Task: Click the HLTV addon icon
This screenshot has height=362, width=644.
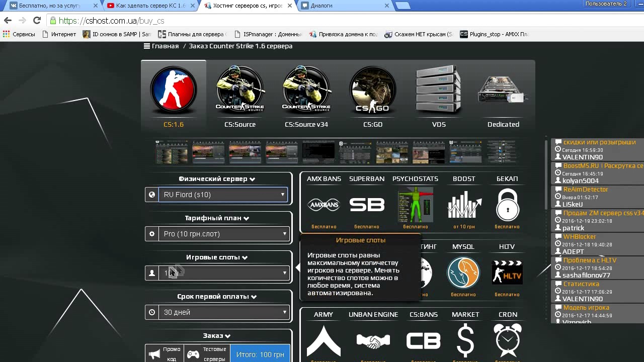Action: [x=507, y=273]
